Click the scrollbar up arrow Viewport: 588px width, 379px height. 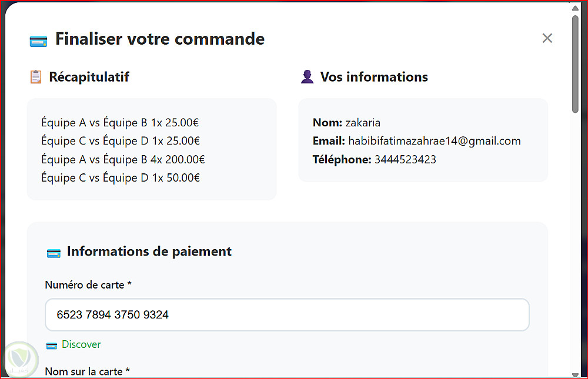575,8
